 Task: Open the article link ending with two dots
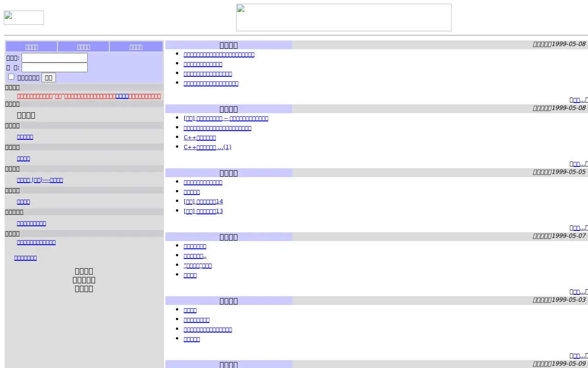pos(195,256)
